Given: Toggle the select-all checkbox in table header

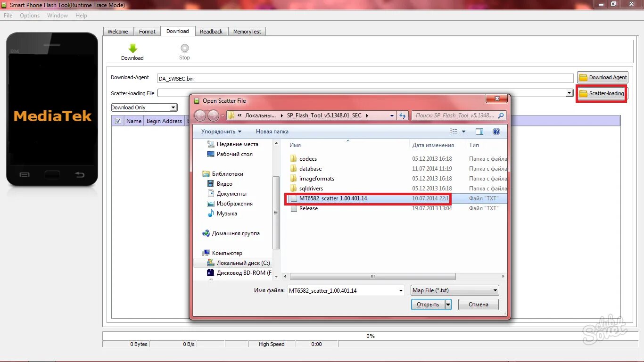Looking at the screenshot, I should 118,121.
